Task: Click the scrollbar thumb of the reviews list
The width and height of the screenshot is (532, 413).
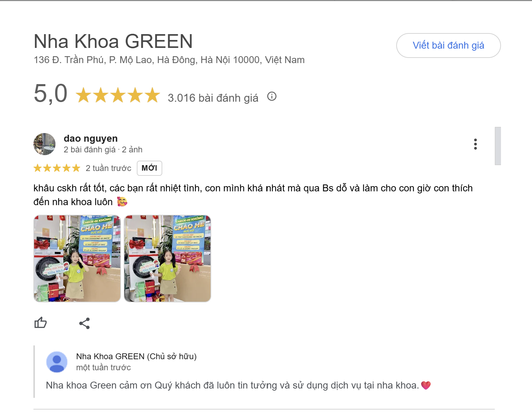Action: tap(498, 146)
